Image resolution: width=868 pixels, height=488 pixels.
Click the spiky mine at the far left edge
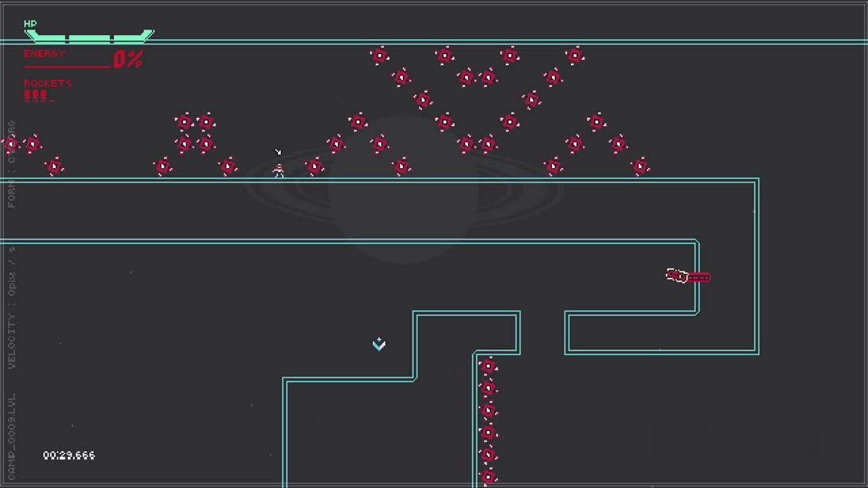10,144
